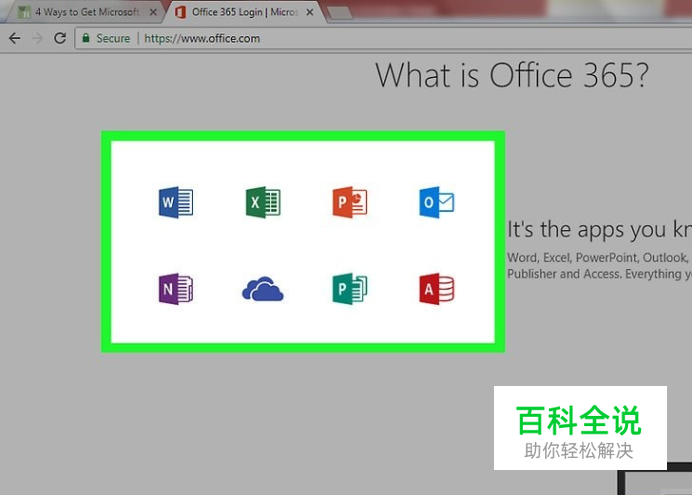692x495 pixels.
Task: Click the green Secure padlock icon
Action: coord(86,38)
